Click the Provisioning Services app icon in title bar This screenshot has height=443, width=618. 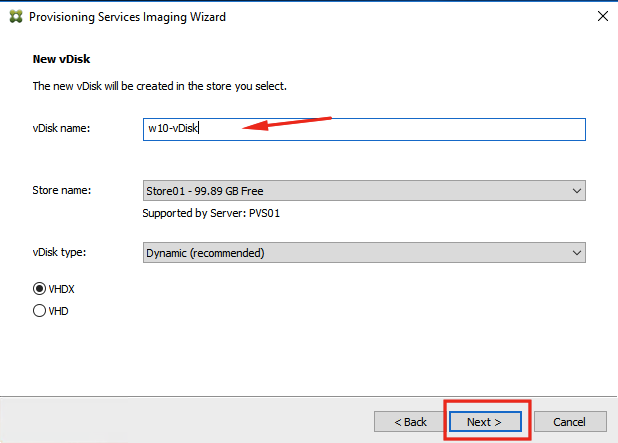click(16, 17)
